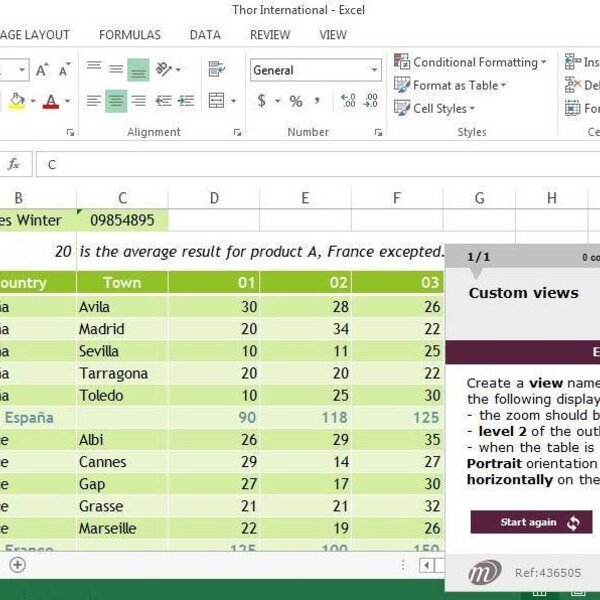Viewport: 600px width, 600px height.
Task: Open the FORMULAS ribbon tab
Action: point(130,35)
